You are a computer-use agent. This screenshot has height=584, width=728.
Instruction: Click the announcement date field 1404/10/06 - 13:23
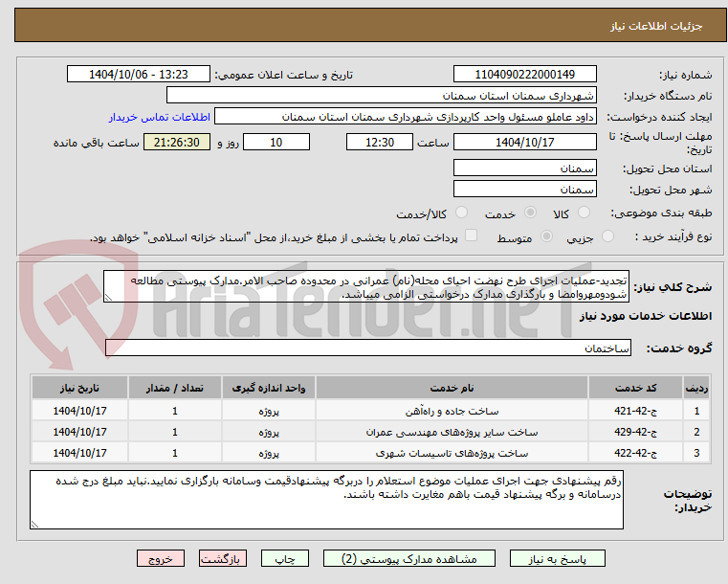[139, 75]
